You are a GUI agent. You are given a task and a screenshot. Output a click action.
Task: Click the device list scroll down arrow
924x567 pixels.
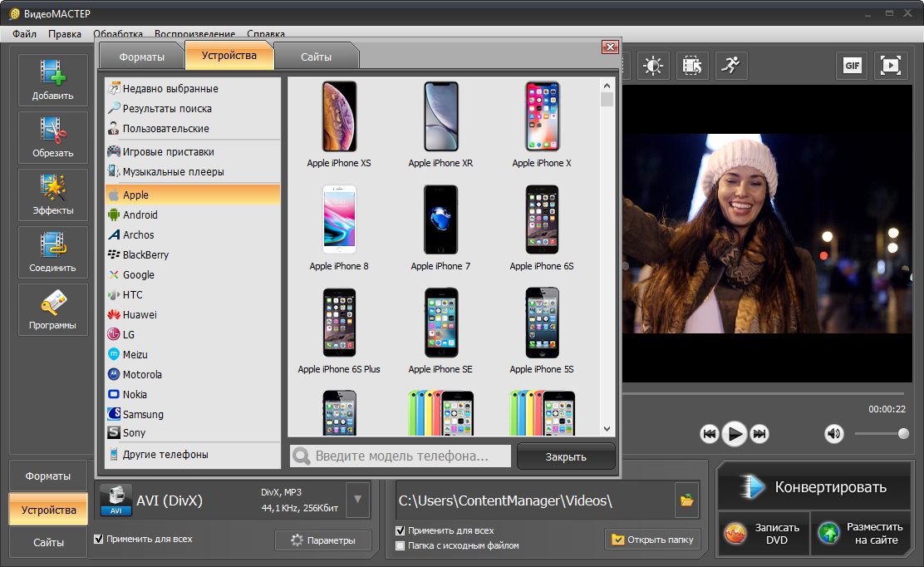(607, 429)
